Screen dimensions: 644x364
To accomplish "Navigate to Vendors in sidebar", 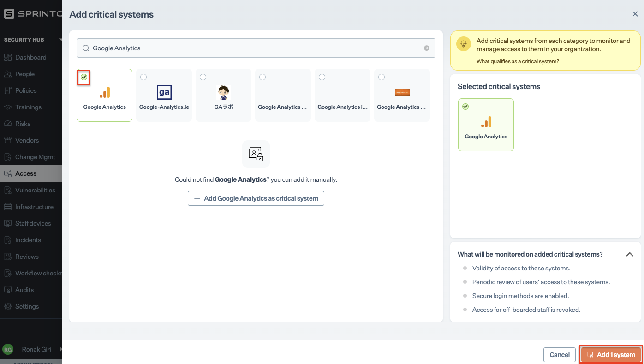I will pos(30,140).
